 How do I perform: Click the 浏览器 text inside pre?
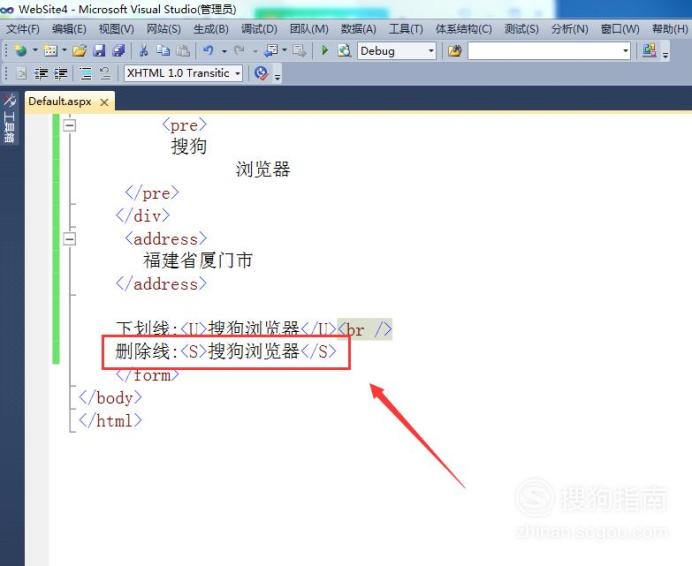(263, 170)
